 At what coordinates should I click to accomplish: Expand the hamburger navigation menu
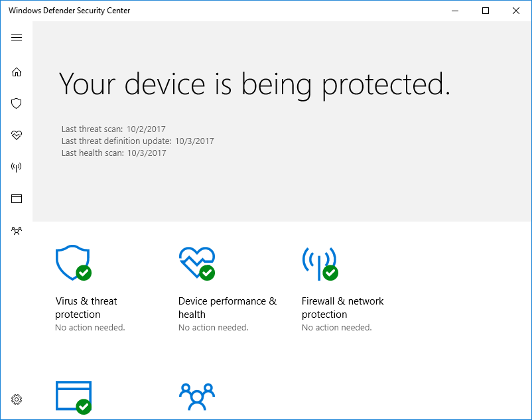pyautogui.click(x=17, y=37)
